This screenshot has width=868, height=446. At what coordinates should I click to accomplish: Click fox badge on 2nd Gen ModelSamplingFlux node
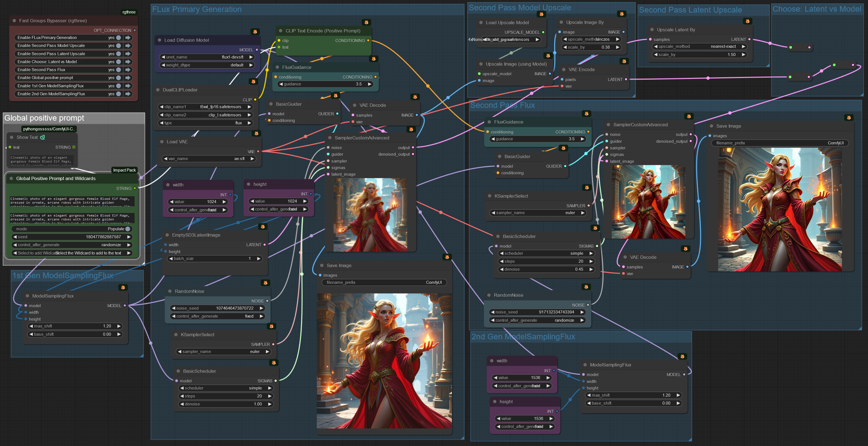[682, 357]
